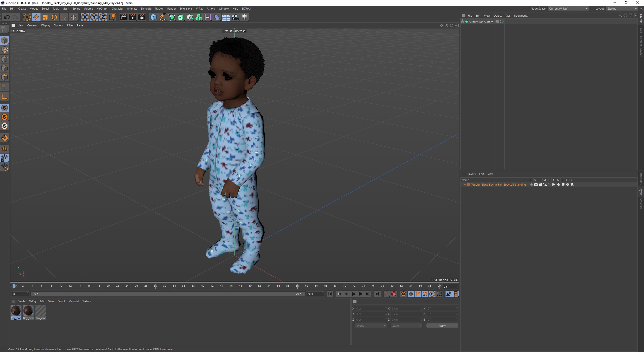Render to Picture Viewer
644x352 pixels.
click(133, 17)
